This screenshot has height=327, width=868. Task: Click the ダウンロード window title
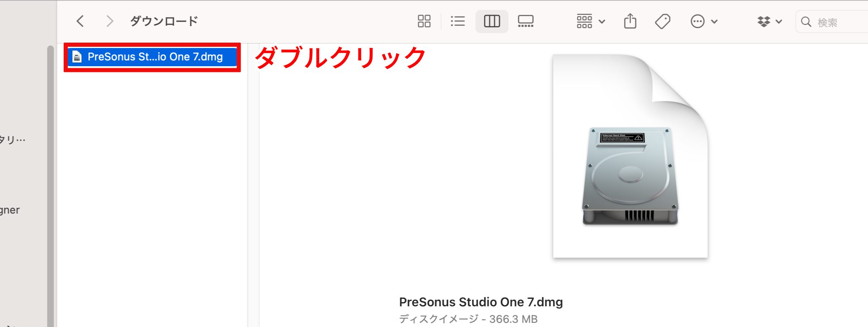tap(164, 21)
